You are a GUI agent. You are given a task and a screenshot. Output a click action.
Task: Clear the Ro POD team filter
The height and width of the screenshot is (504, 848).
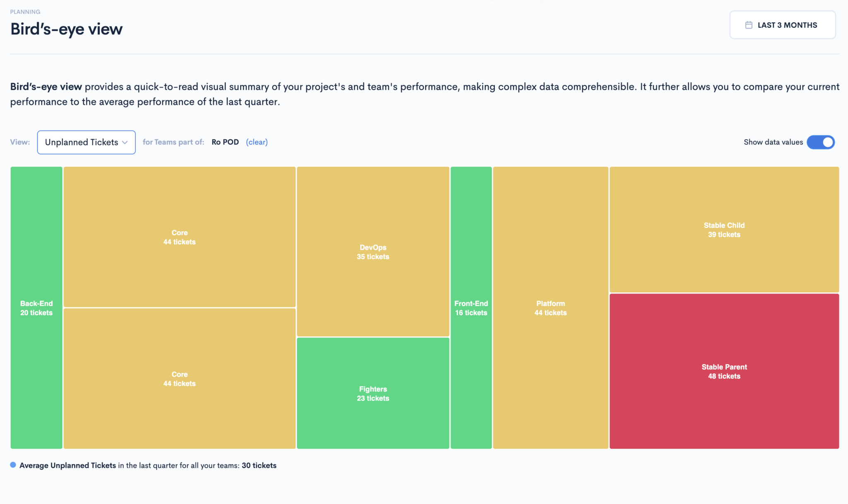click(x=257, y=142)
